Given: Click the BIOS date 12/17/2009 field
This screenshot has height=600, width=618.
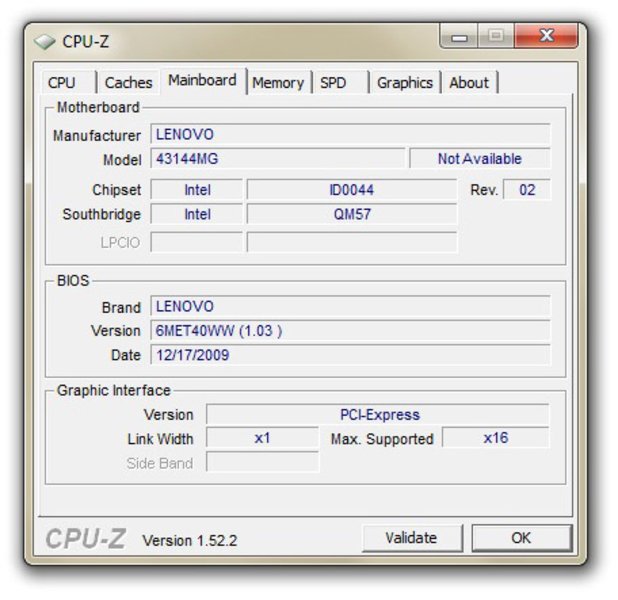Looking at the screenshot, I should coord(350,355).
